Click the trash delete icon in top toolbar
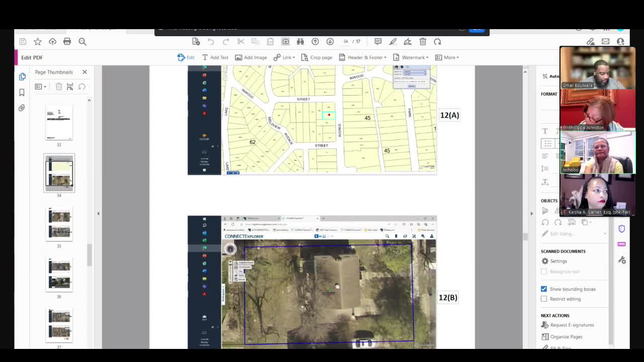 pos(423,42)
